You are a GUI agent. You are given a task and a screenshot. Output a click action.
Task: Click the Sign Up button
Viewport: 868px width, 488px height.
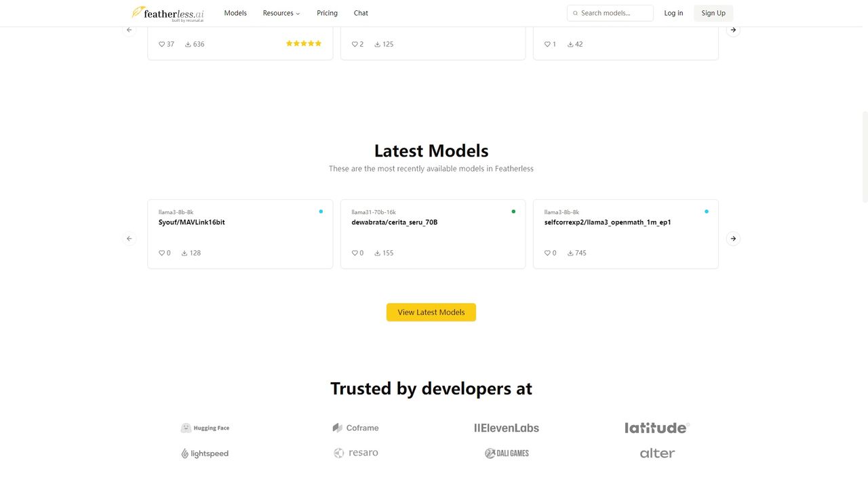(713, 13)
